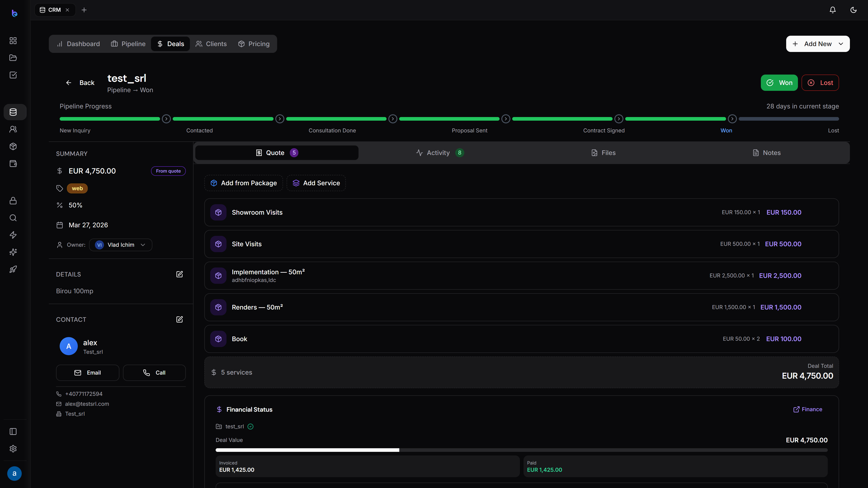The width and height of the screenshot is (868, 488).
Task: Click alex contact avatar
Action: tap(69, 346)
